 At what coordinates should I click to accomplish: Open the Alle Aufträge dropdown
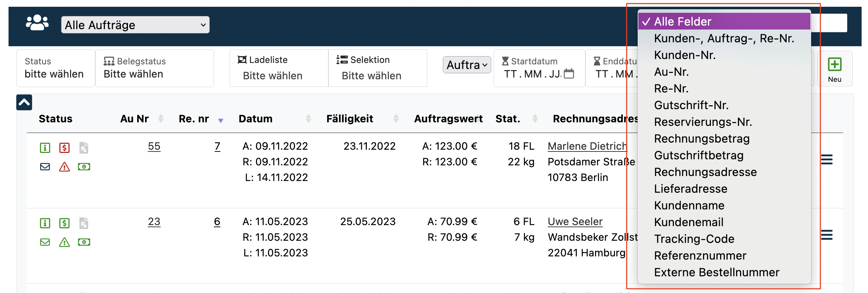point(135,25)
